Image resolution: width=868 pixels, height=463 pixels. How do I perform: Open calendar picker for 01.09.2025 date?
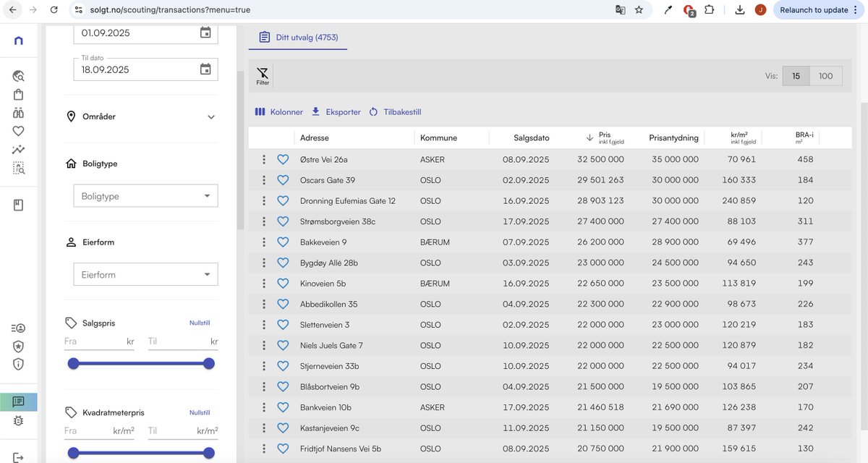205,33
